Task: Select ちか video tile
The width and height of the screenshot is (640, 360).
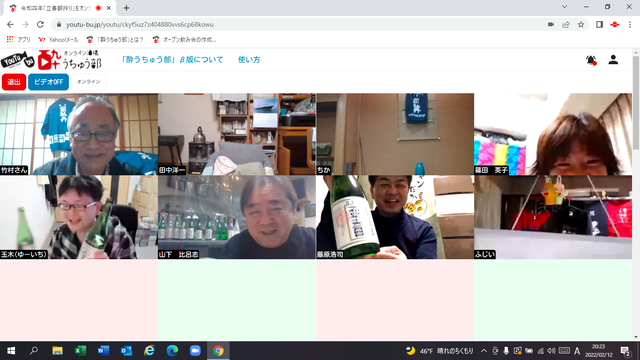Action: point(395,134)
